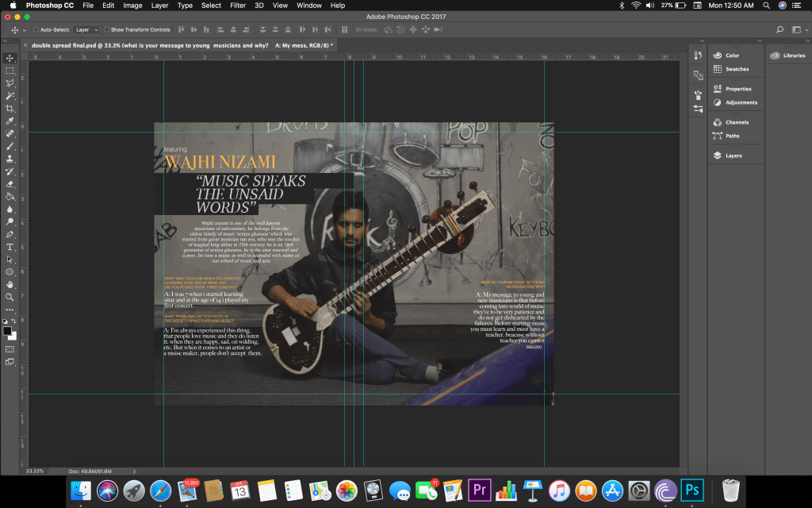
Task: Enable the Auto-Select checkbox
Action: (36, 29)
